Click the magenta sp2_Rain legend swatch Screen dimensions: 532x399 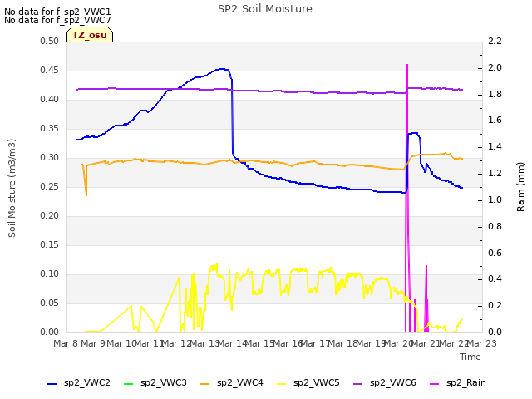434,384
